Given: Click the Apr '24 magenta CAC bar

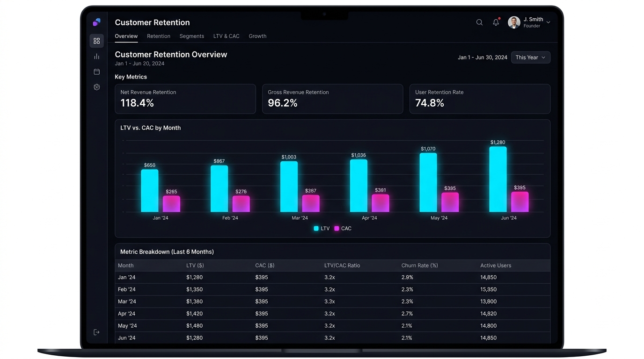Looking at the screenshot, I should 381,203.
